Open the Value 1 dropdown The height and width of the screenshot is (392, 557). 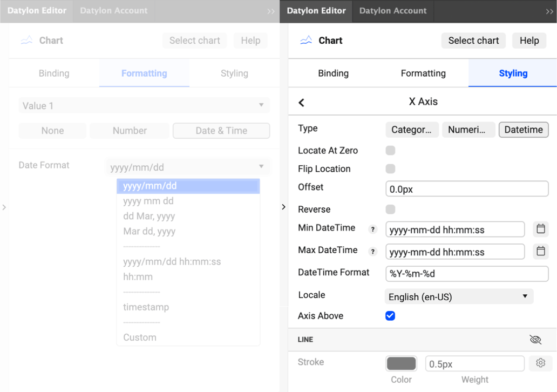click(144, 105)
